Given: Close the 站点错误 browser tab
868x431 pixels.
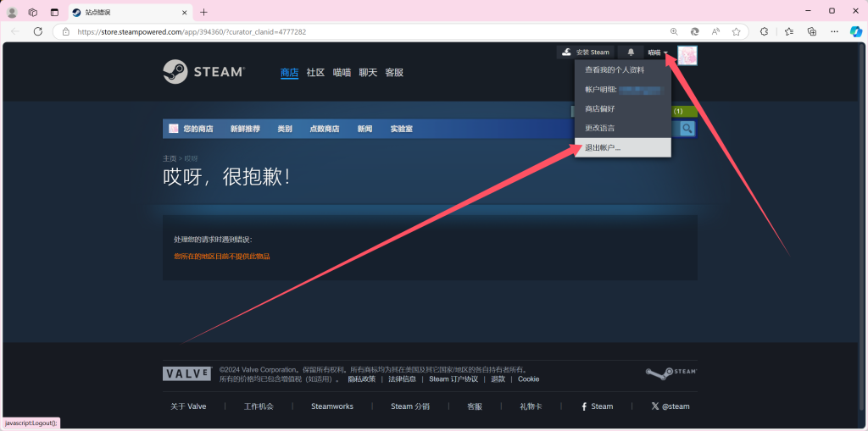Looking at the screenshot, I should click(183, 12).
